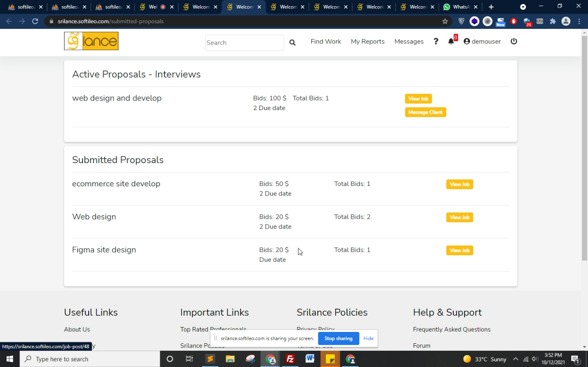This screenshot has width=588, height=367.
Task: Open demouser account menu
Action: pos(482,41)
